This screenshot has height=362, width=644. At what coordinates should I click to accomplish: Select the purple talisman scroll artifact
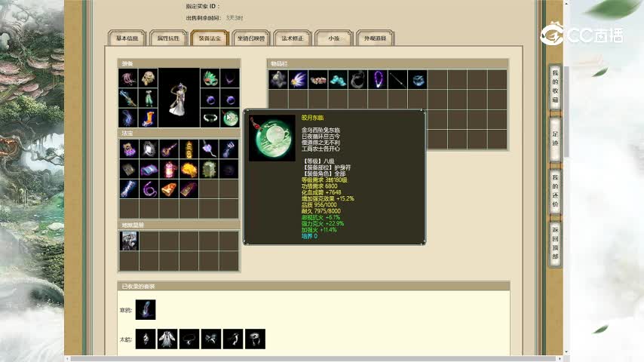129,149
